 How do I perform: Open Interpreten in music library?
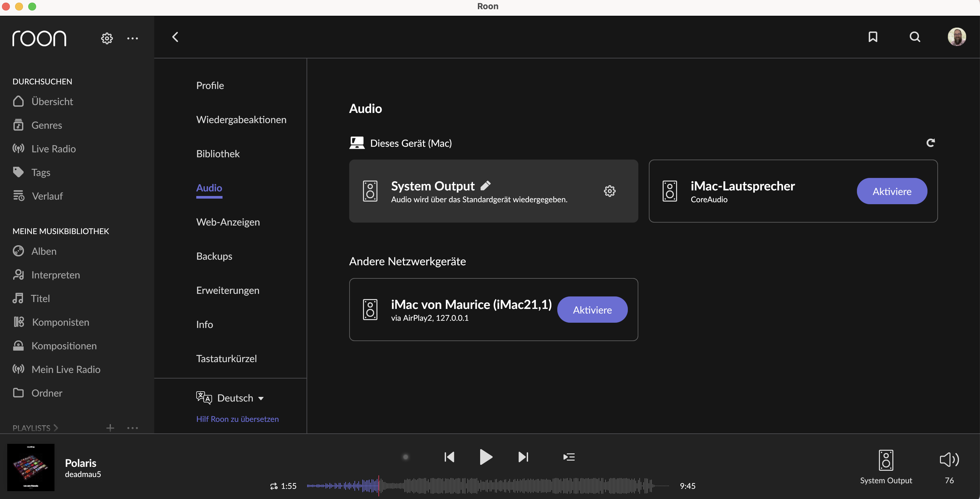tap(46, 275)
